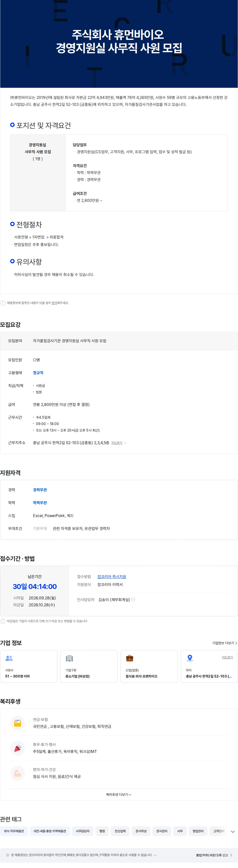The height and width of the screenshot is (868, 238).
Task: Click the 경력무관 experience link
Action: 40,490
